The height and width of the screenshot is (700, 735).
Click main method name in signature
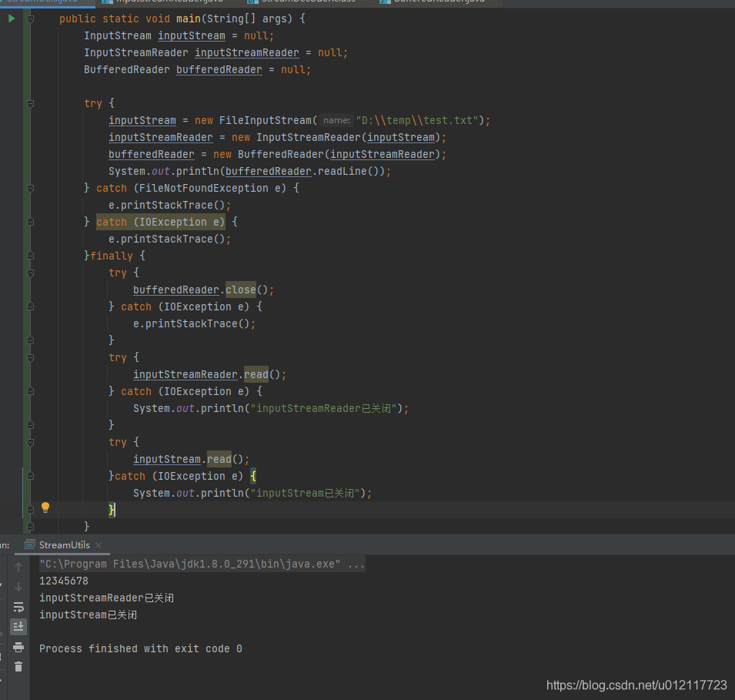tap(189, 18)
